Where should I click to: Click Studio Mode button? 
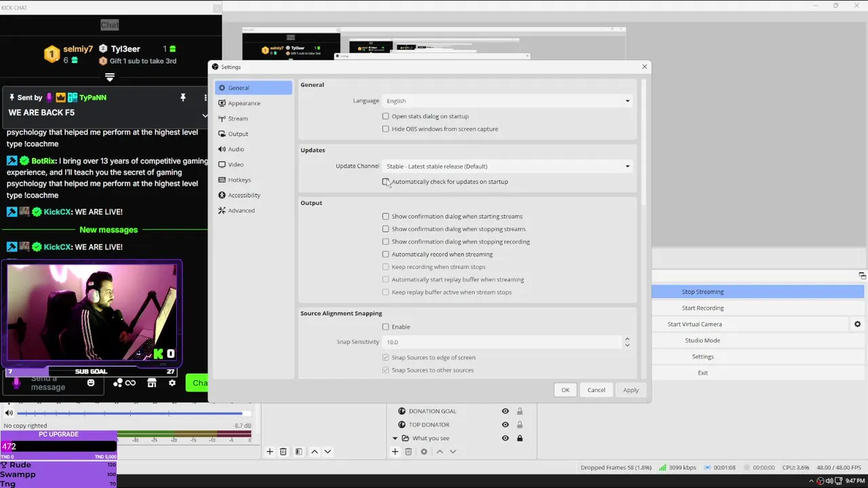click(758, 340)
